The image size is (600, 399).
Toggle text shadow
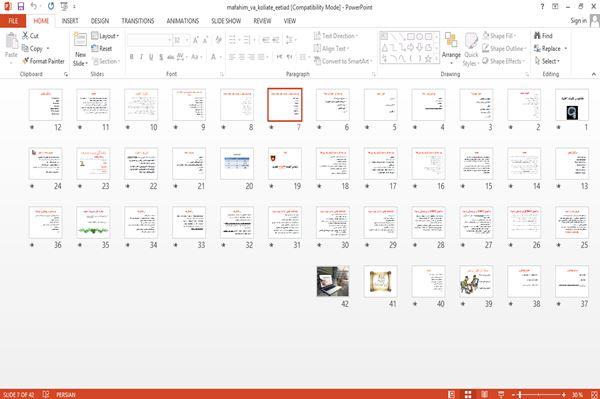(161, 57)
